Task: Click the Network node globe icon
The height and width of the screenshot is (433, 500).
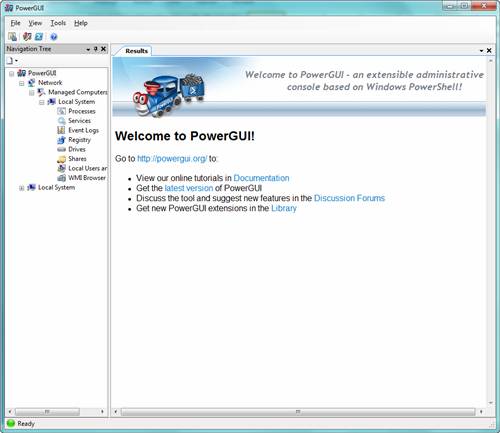Action: 32,82
